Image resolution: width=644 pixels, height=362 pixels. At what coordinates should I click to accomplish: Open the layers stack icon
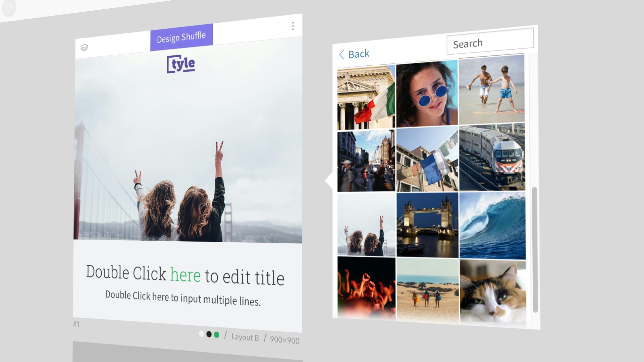[x=85, y=48]
